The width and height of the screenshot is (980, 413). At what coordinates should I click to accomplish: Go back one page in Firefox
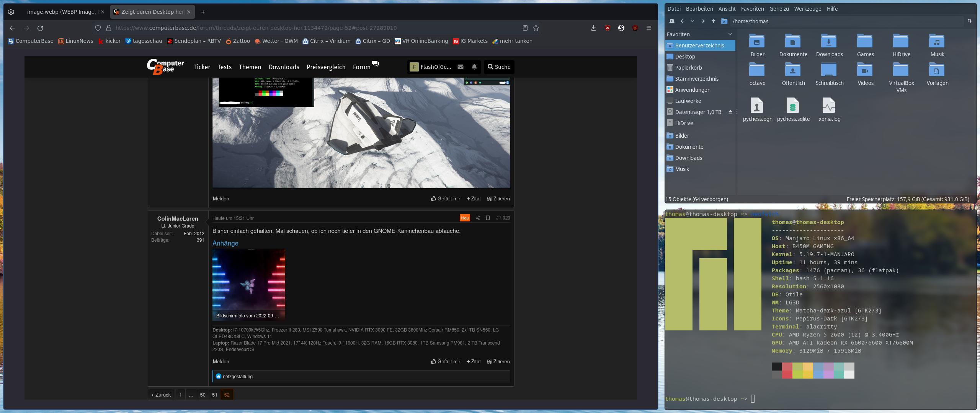coord(13,28)
